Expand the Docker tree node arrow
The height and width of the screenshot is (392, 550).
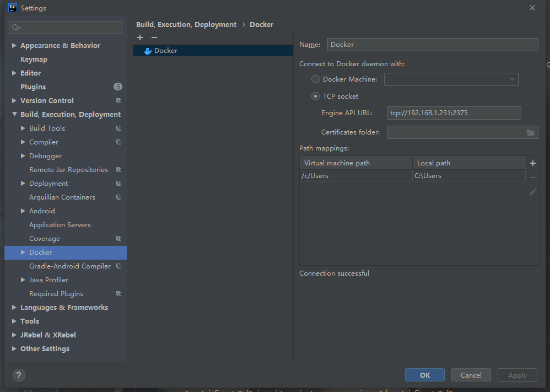(x=23, y=253)
